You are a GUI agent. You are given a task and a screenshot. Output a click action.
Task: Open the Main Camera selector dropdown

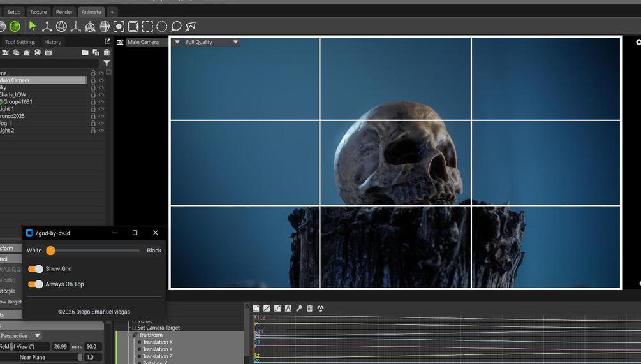[x=146, y=42]
